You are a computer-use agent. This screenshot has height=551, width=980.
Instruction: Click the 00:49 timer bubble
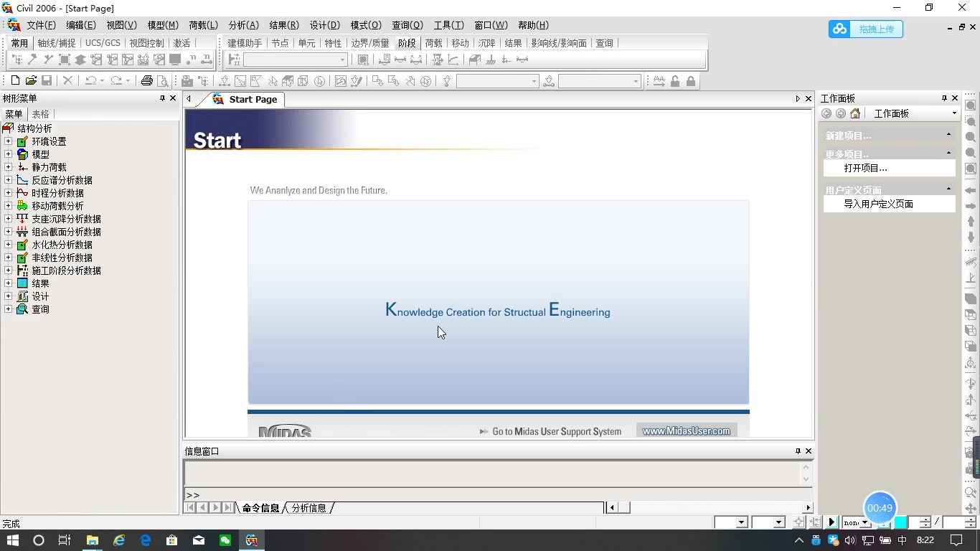click(880, 508)
